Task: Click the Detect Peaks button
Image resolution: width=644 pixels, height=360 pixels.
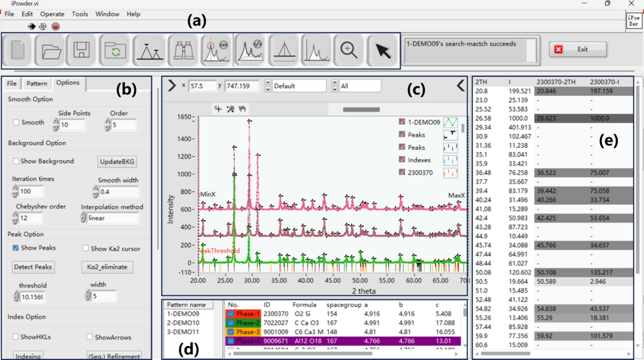Action: click(x=33, y=267)
